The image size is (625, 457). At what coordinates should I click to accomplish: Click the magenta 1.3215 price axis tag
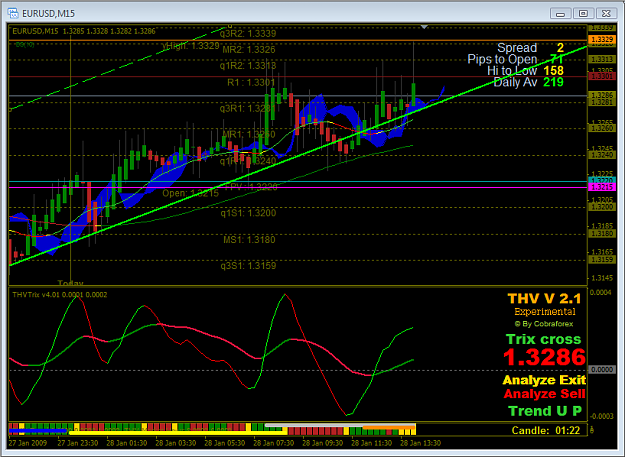[602, 187]
